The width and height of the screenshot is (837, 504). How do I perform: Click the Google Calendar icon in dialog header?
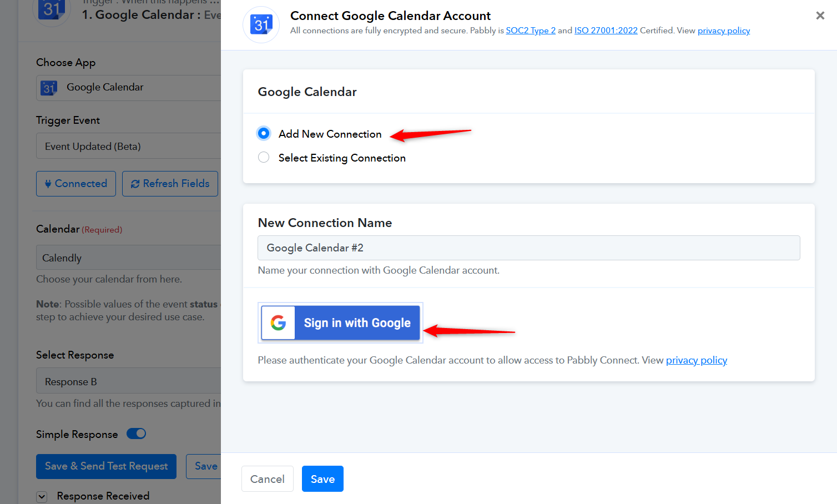click(261, 24)
